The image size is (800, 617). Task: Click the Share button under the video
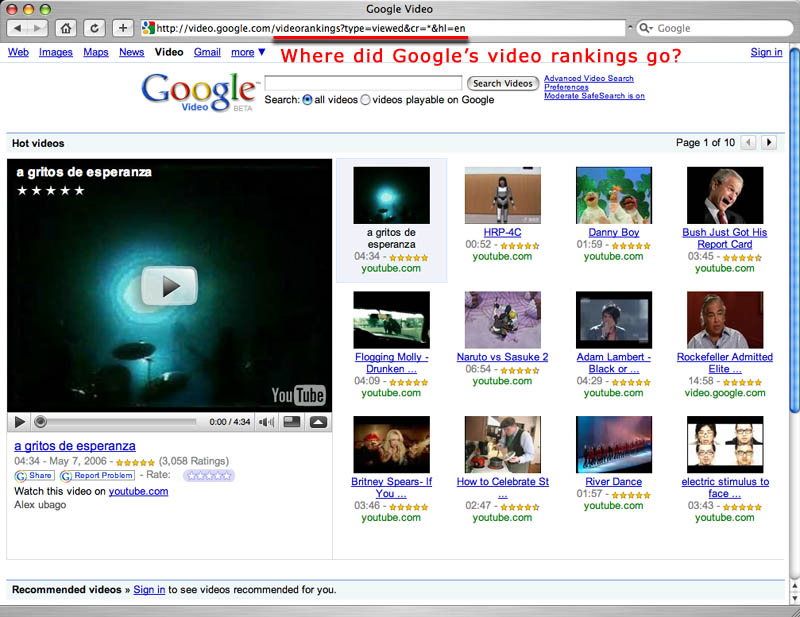pos(34,476)
